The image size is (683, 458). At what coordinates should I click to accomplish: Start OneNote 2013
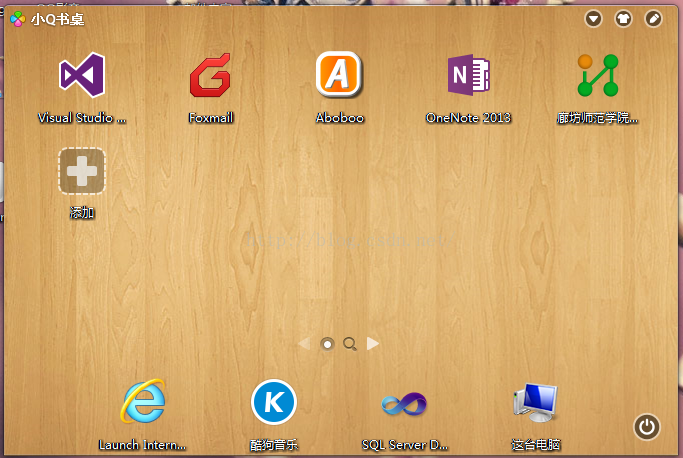click(x=469, y=75)
